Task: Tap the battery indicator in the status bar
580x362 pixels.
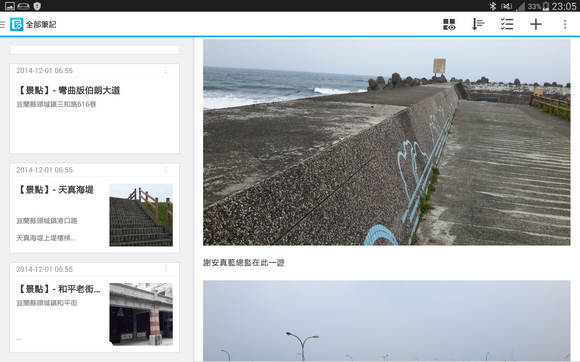Action: pyautogui.click(x=546, y=6)
